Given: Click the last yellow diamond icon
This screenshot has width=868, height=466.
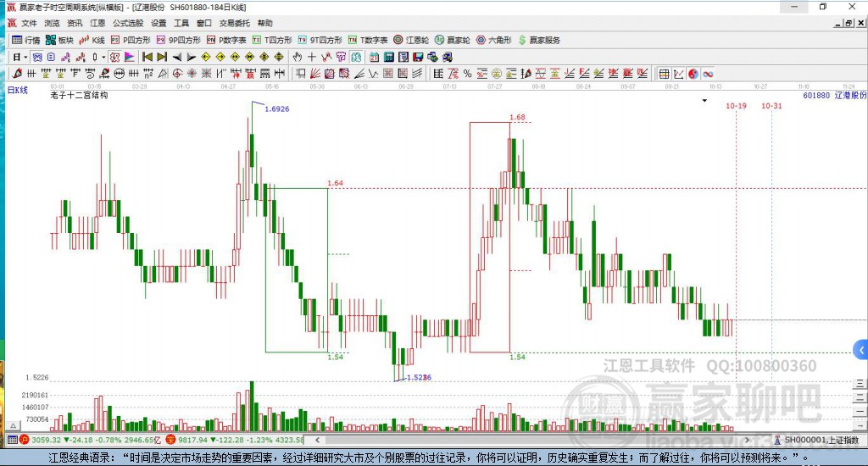Looking at the screenshot, I should 278,57.
